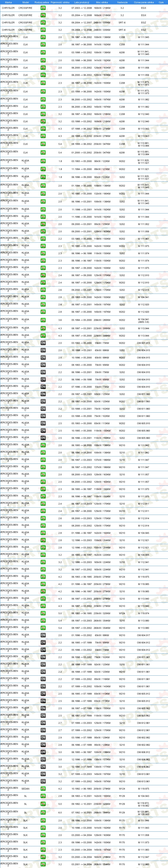Image resolution: width=168 pixels, height=868 pixels.
Task: Click the 10.1992 -> 06.1993 production years cell
Action: [x=81, y=789]
